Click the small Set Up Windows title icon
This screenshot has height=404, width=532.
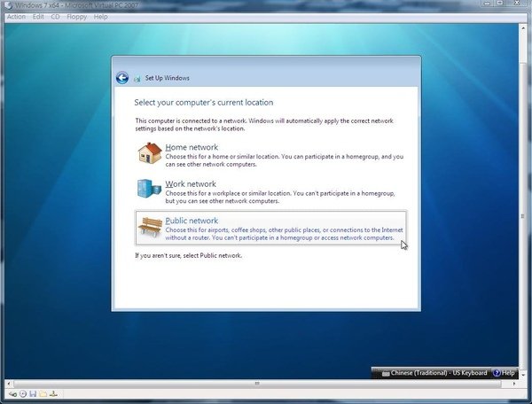pos(137,79)
